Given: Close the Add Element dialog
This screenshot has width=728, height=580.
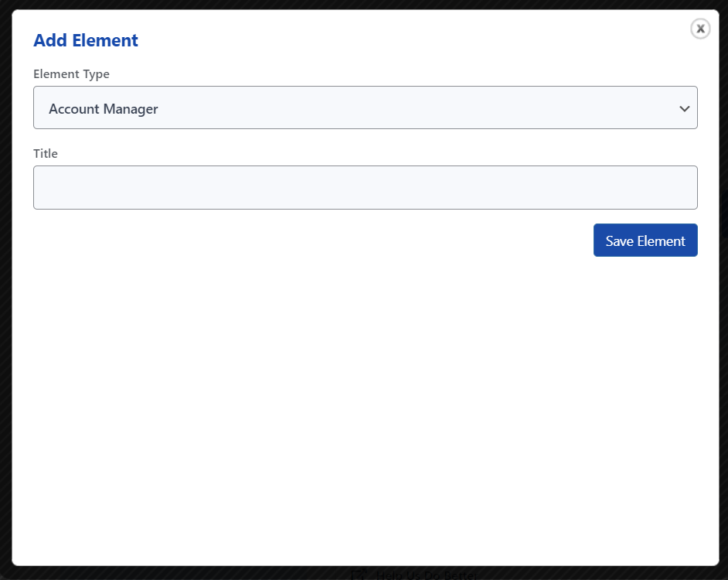Looking at the screenshot, I should coord(700,29).
